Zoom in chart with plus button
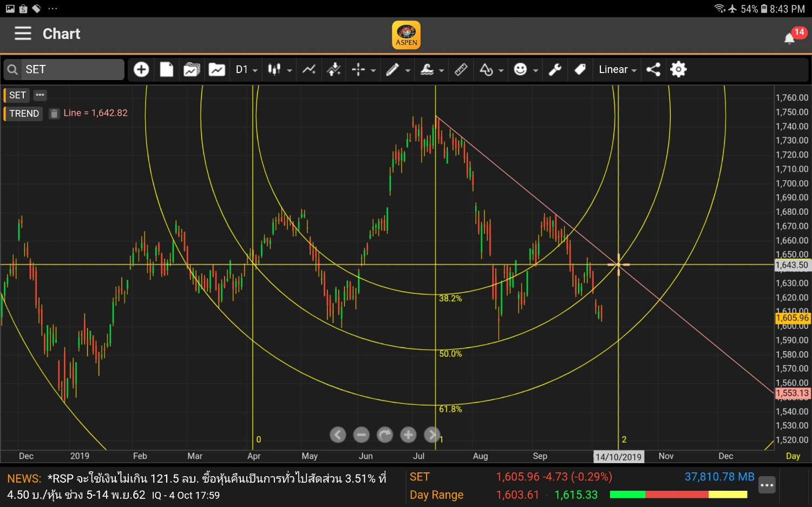The width and height of the screenshot is (812, 507). pyautogui.click(x=408, y=434)
